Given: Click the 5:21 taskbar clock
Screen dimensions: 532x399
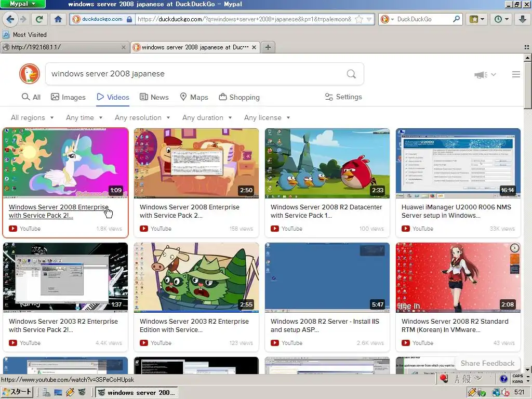Looking at the screenshot, I should point(519,393).
